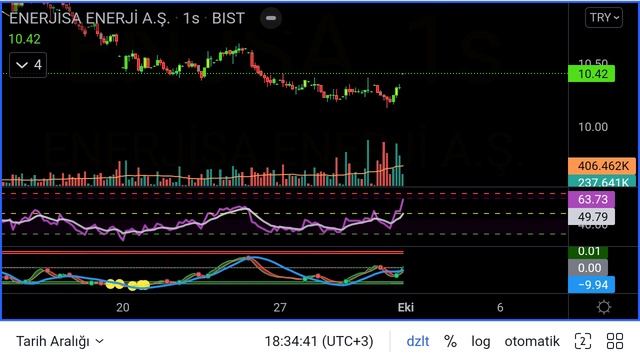Open the TRY currency dropdown

[x=604, y=18]
